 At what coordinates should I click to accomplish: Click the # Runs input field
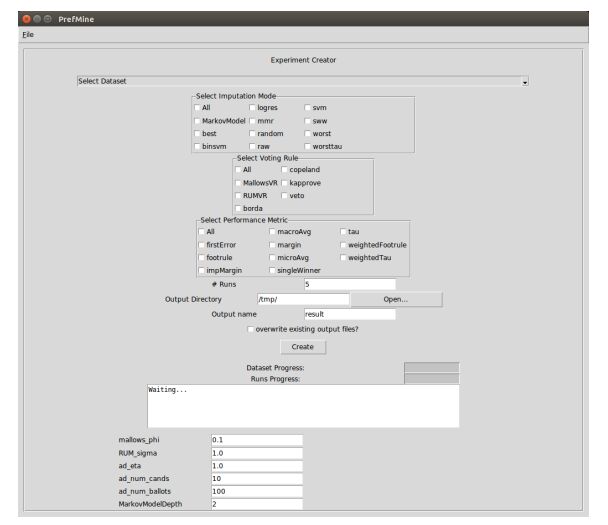click(349, 284)
